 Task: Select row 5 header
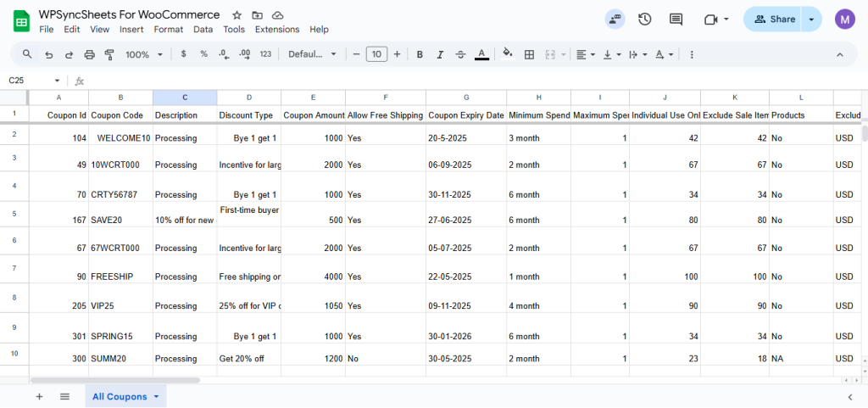coord(14,214)
